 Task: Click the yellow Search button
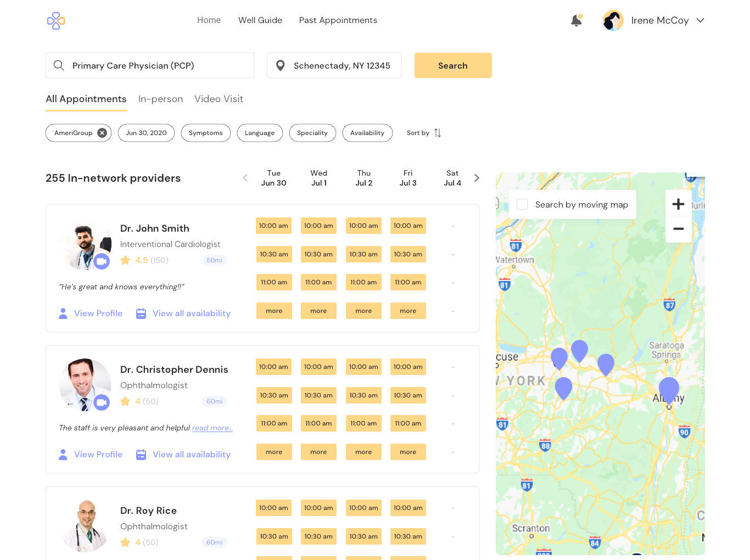pyautogui.click(x=453, y=65)
